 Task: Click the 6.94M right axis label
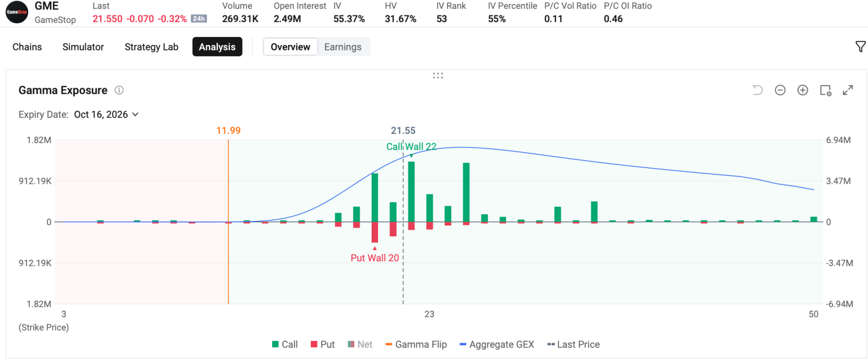coord(838,140)
